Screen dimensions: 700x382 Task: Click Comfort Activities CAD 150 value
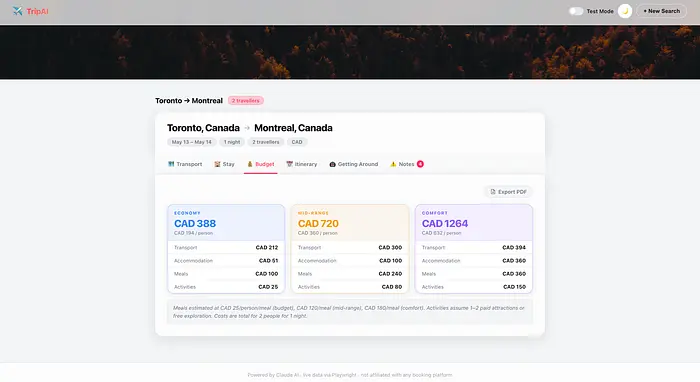pyautogui.click(x=514, y=287)
